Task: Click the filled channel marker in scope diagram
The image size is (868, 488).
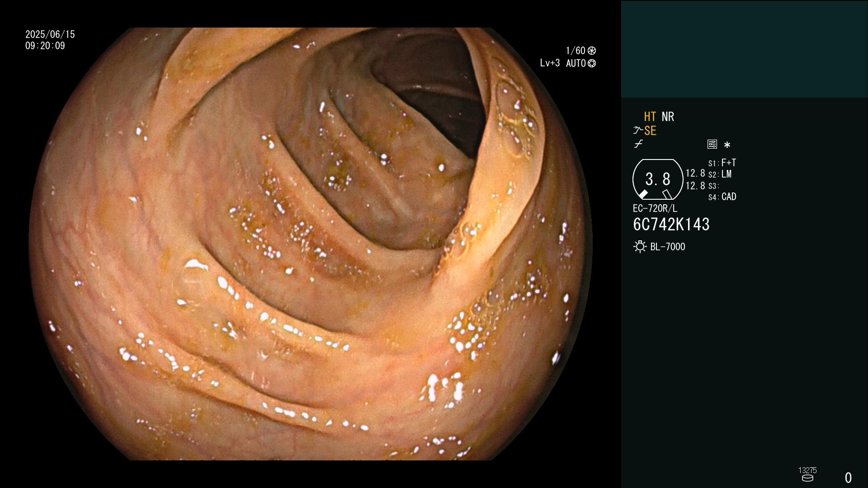Action: [643, 194]
